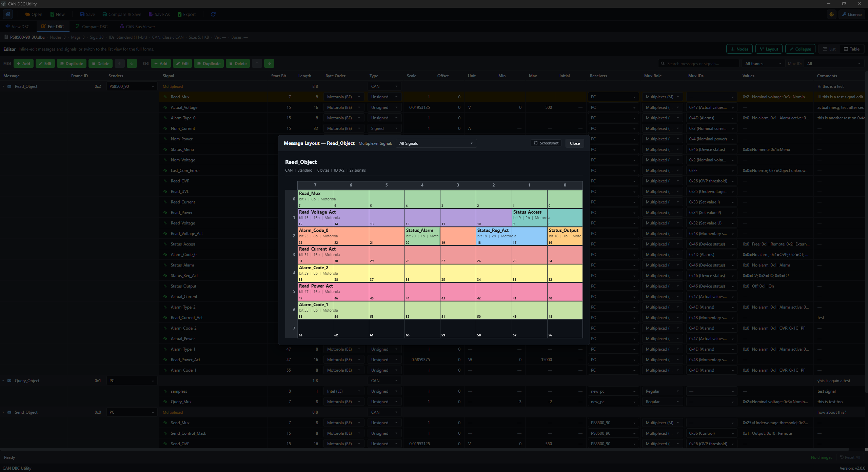The image size is (868, 472).
Task: Click the MSG Duplicate button
Action: point(72,63)
